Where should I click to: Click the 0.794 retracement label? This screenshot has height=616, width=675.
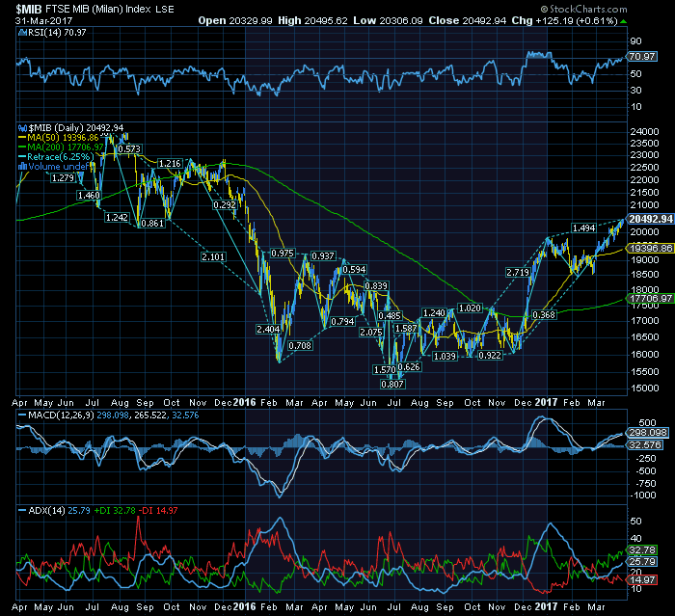pyautogui.click(x=342, y=322)
